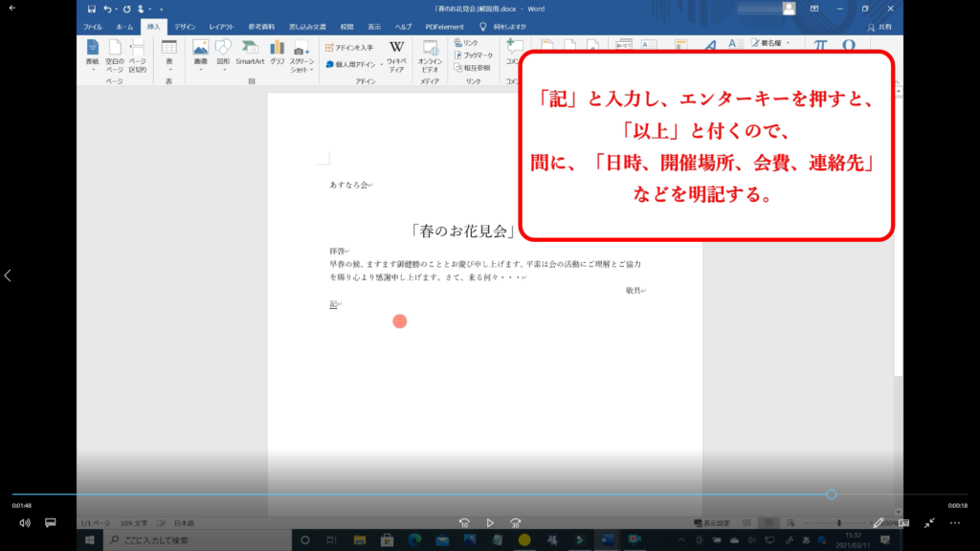Click the ブックマーク bookmark icon

pos(472,55)
